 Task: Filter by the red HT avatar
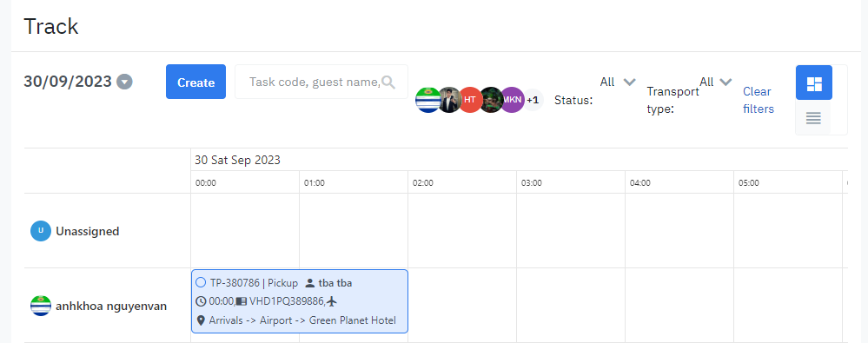(x=470, y=100)
